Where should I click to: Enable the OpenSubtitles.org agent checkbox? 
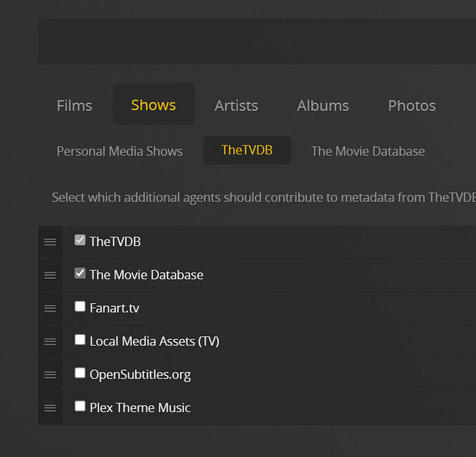click(80, 373)
